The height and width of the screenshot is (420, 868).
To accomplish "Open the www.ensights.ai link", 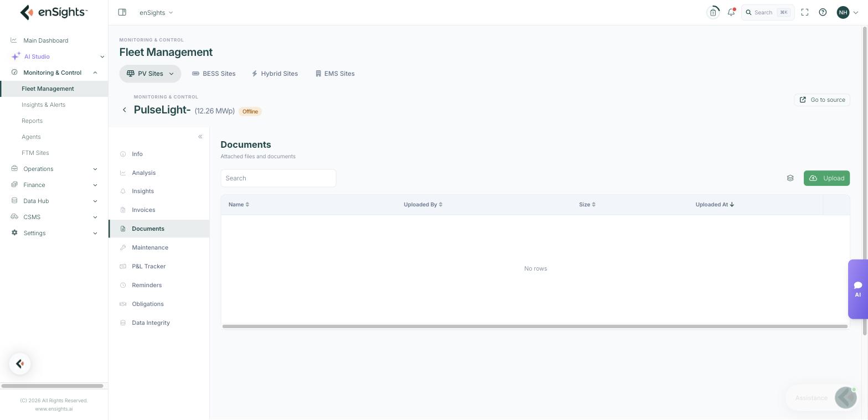I will click(x=54, y=409).
